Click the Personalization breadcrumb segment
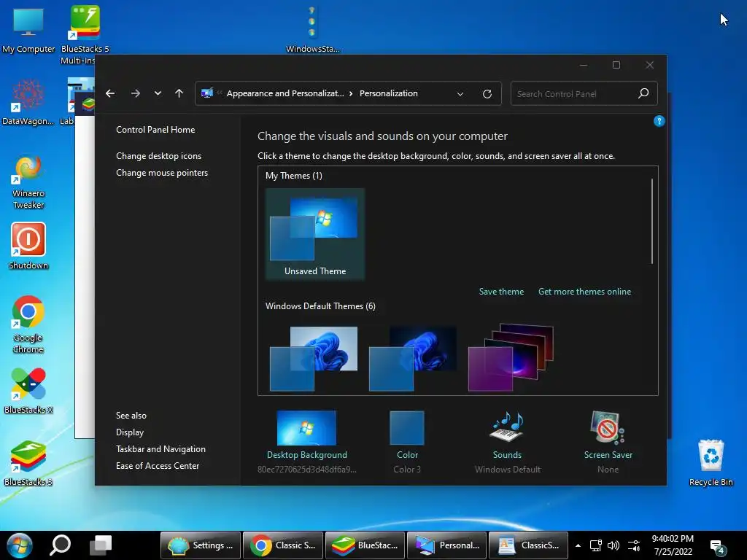The width and height of the screenshot is (747, 560). click(x=388, y=93)
